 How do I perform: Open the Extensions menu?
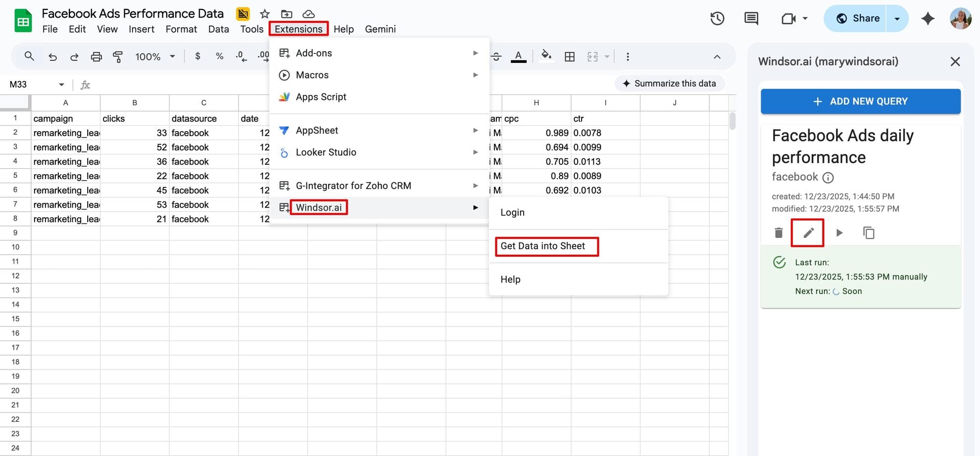pyautogui.click(x=298, y=29)
